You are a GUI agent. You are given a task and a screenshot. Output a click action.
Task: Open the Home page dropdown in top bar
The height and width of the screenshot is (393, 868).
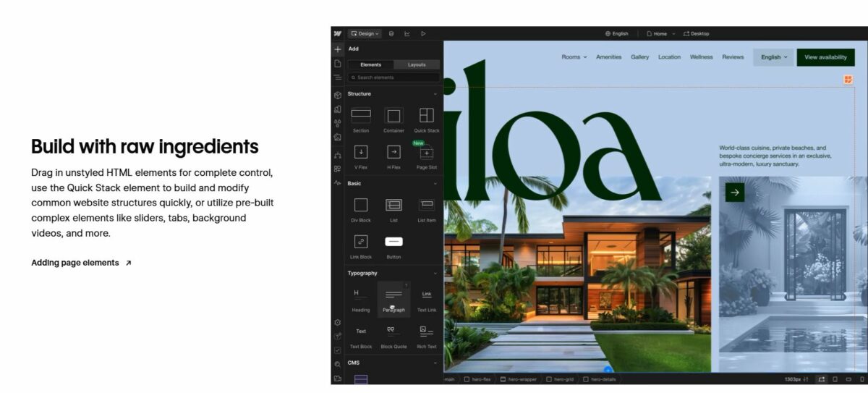pyautogui.click(x=661, y=33)
